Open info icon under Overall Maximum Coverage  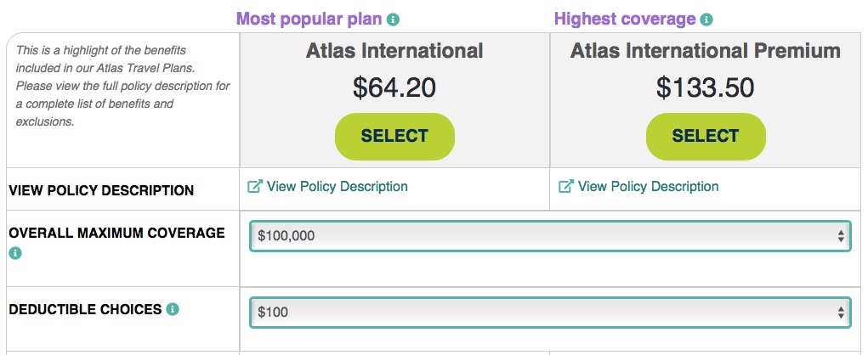[x=15, y=254]
